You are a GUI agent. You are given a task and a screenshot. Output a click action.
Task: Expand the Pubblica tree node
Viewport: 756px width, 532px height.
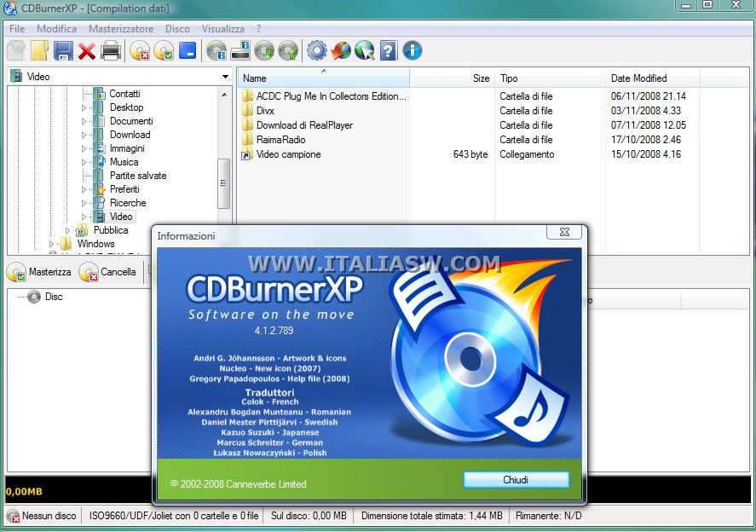coord(67,230)
